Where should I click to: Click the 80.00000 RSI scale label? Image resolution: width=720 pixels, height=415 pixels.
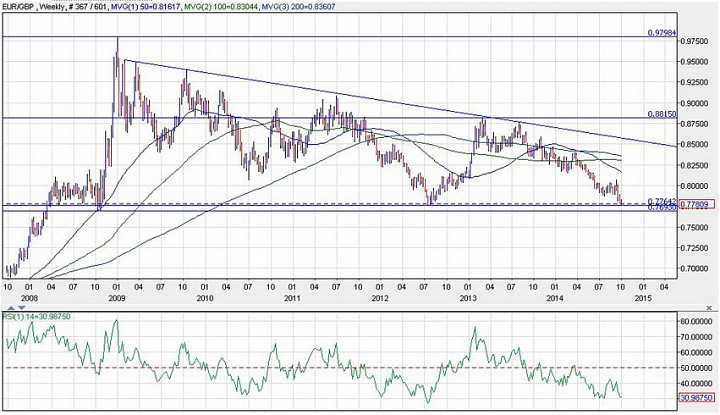(x=697, y=321)
